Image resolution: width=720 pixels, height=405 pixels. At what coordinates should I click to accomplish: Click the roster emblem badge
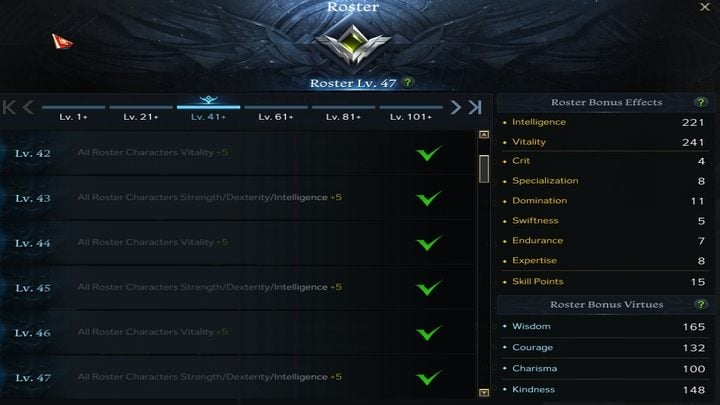click(353, 45)
